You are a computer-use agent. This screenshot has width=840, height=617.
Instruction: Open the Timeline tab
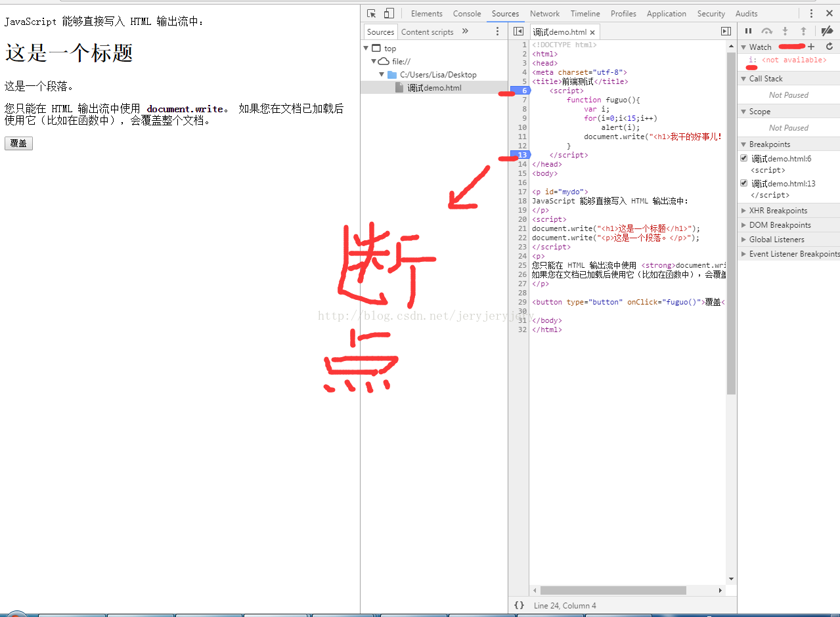click(x=585, y=13)
